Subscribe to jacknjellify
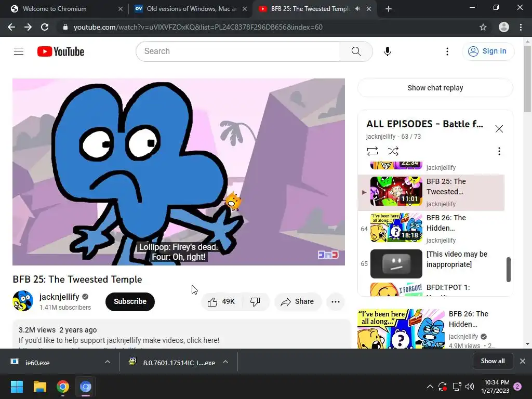Image resolution: width=532 pixels, height=399 pixels. (x=130, y=302)
